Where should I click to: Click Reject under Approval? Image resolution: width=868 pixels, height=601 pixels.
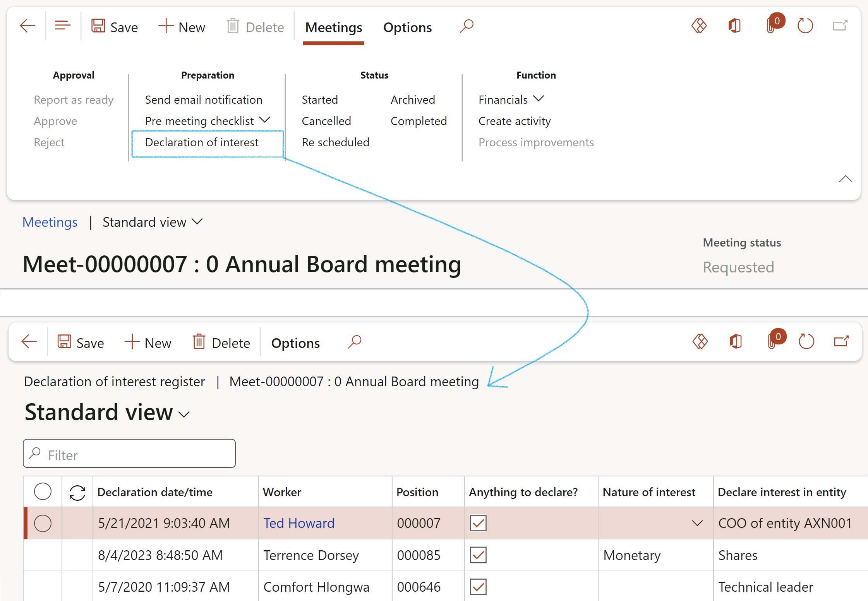pos(49,142)
